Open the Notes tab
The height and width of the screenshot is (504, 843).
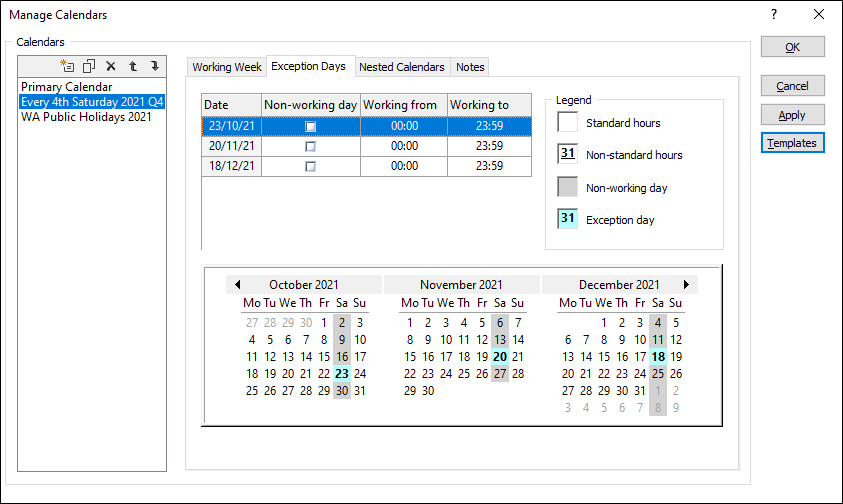click(x=470, y=67)
